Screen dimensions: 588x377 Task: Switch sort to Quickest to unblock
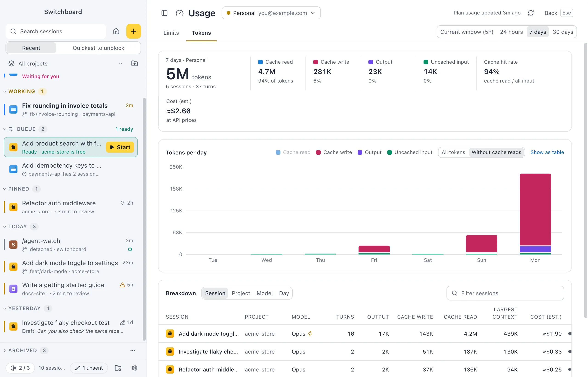(x=98, y=48)
